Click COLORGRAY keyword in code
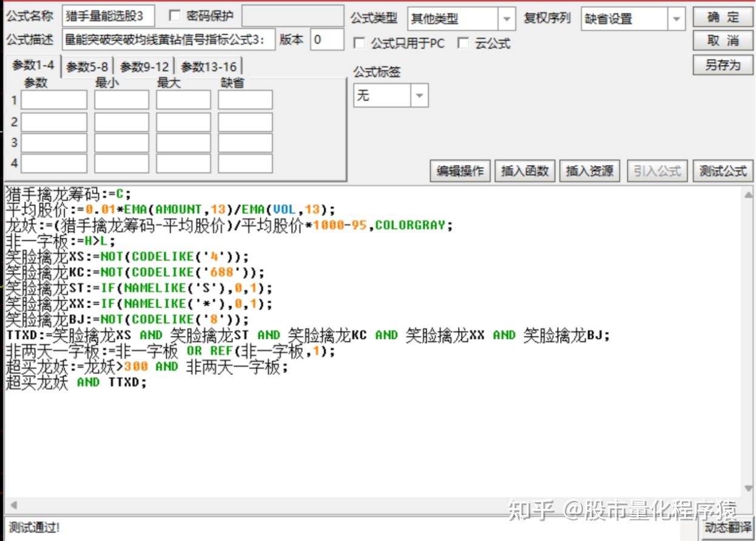 (x=410, y=226)
